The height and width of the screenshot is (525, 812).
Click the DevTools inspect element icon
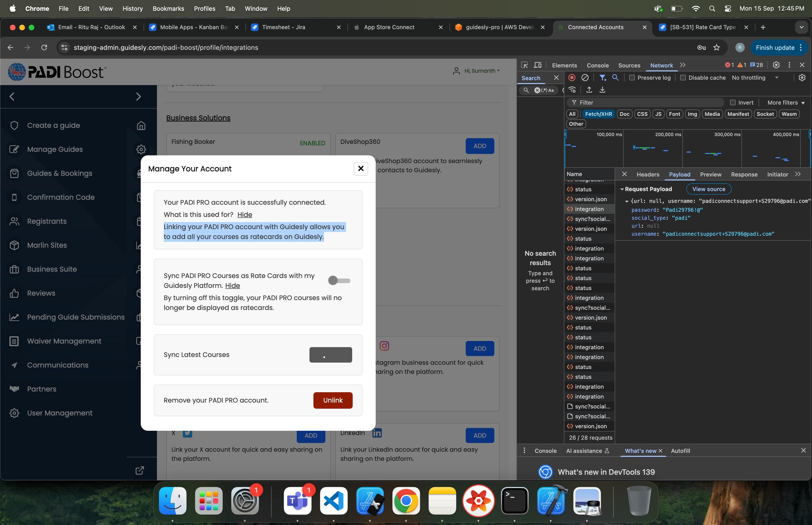(x=524, y=65)
